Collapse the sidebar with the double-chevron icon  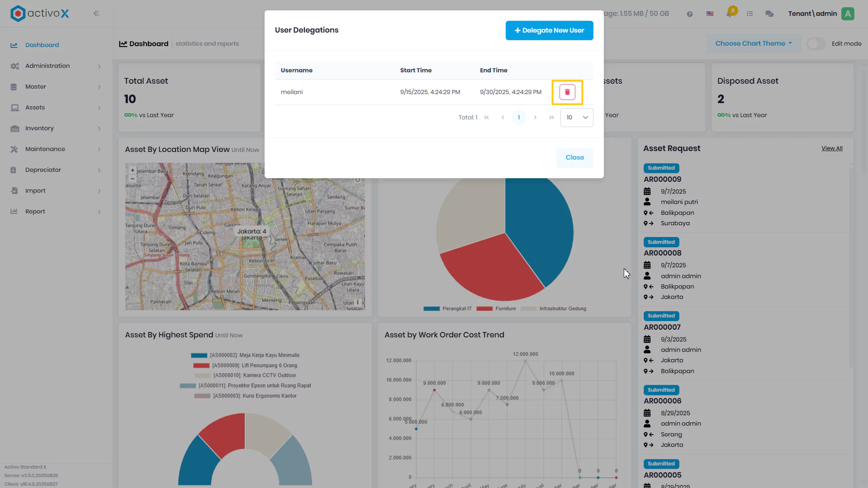96,14
